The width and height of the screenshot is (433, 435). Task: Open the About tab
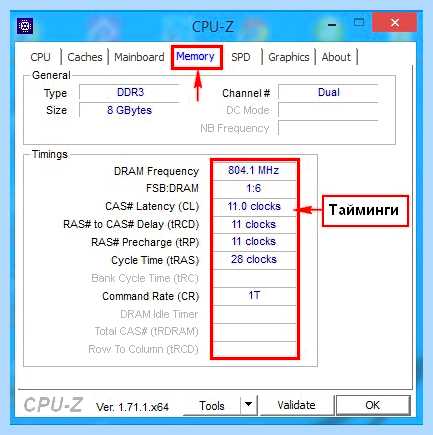tap(336, 57)
